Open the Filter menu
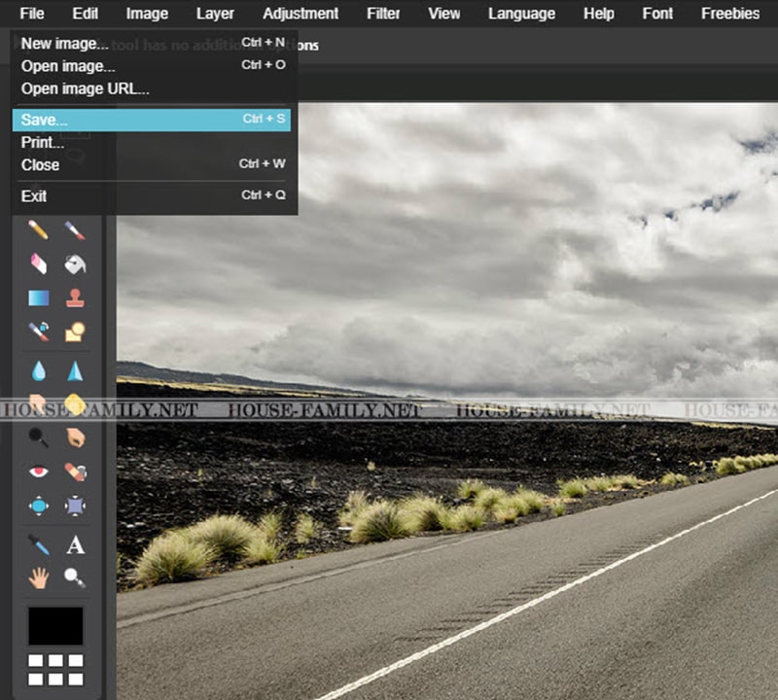 tap(383, 14)
